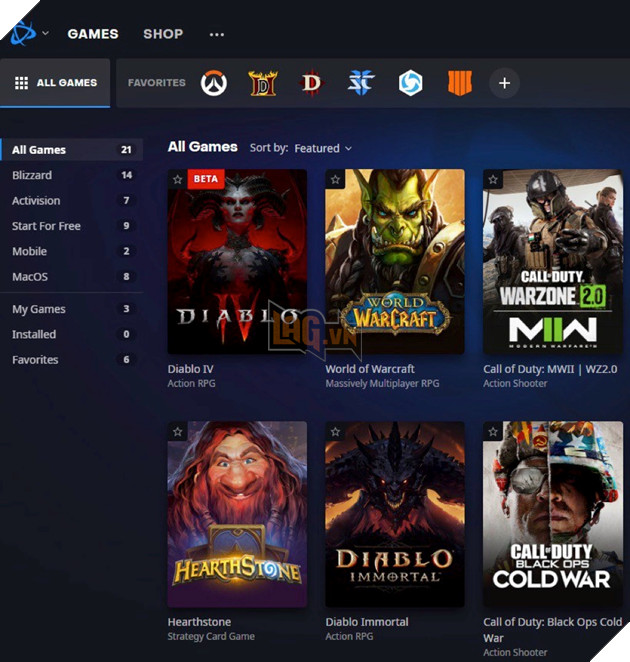Image resolution: width=630 pixels, height=662 pixels.
Task: Launch Overwatch from favorites bar
Action: tap(214, 83)
